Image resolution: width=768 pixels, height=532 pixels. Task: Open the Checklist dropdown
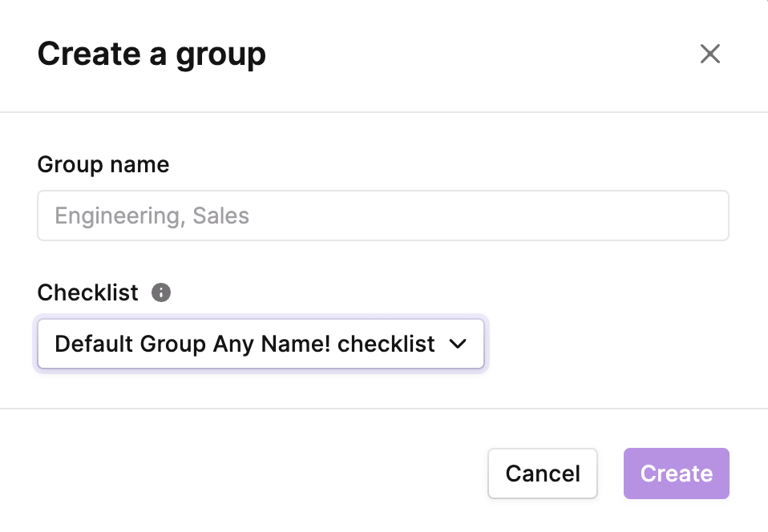(261, 344)
